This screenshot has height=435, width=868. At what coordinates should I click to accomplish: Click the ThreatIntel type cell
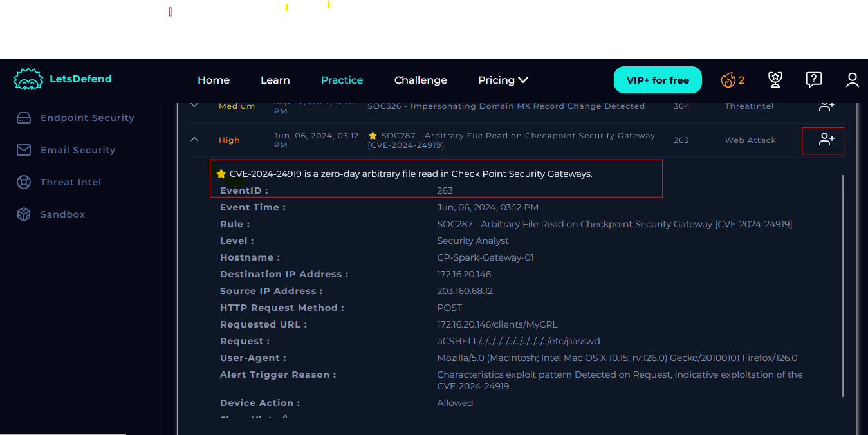point(750,106)
